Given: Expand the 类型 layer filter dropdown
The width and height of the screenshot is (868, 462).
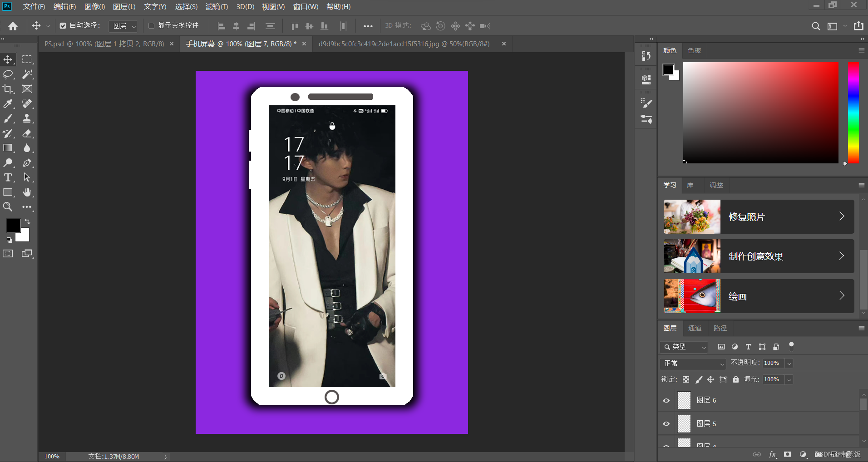Looking at the screenshot, I should (684, 347).
